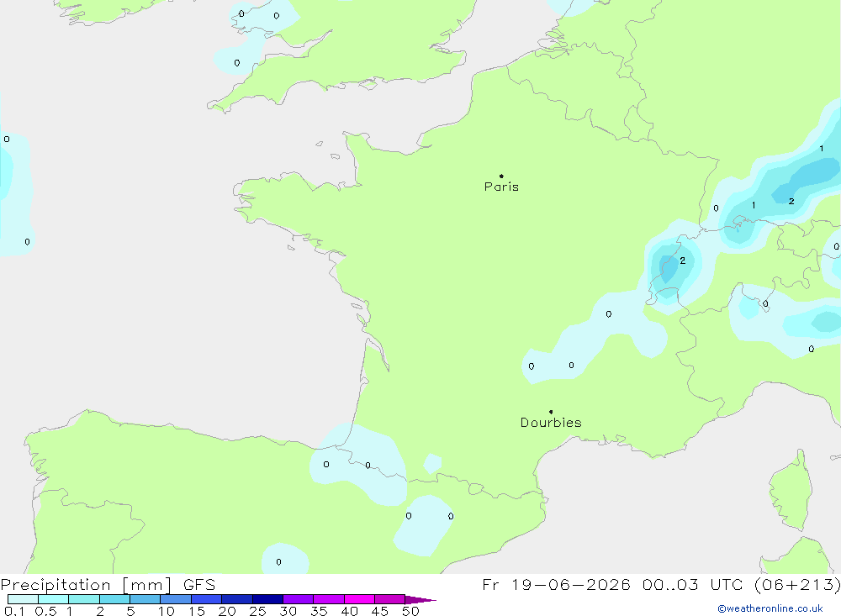The image size is (841, 616).
Task: Select the 35–40 mm legend swatch
Action: [x=329, y=599]
